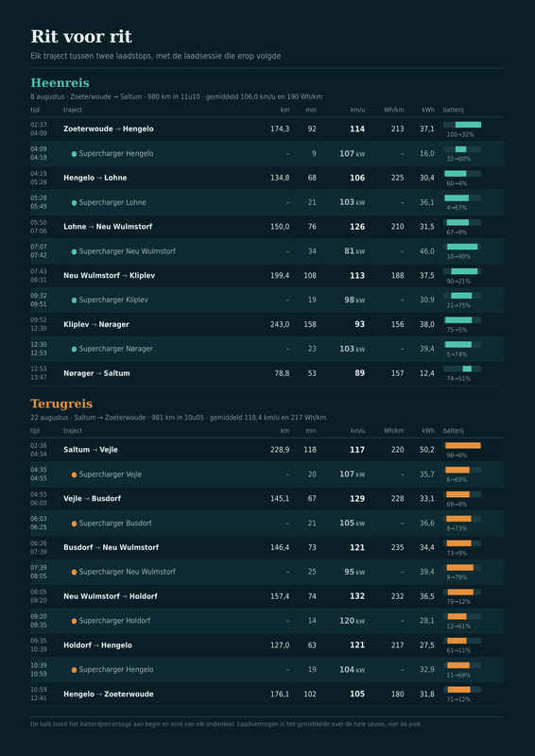The image size is (535, 756).
Task: Select the 'Neu Wulmstorf → Kliplev' trip
Action: tap(267, 276)
